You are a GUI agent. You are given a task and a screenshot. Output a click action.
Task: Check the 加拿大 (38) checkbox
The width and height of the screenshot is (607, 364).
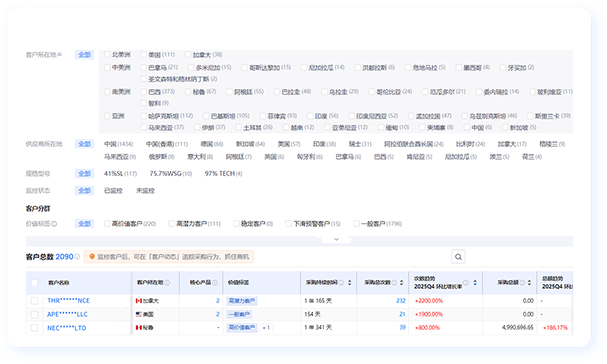coord(188,55)
